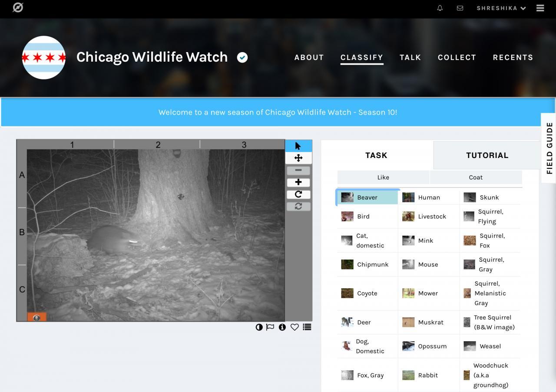This screenshot has height=392, width=556.
Task: Open the TALK section
Action: [x=410, y=57]
